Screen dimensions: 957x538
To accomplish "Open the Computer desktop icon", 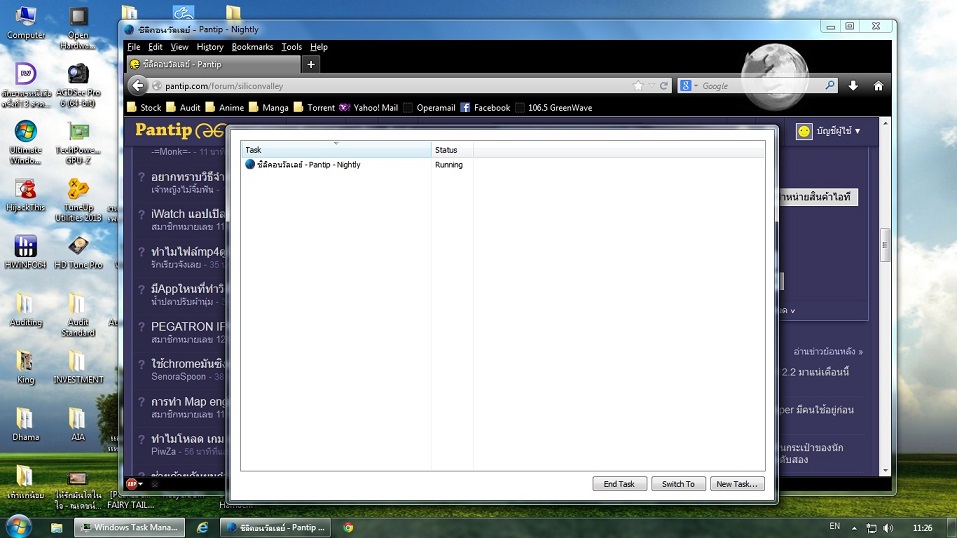I will tap(26, 23).
